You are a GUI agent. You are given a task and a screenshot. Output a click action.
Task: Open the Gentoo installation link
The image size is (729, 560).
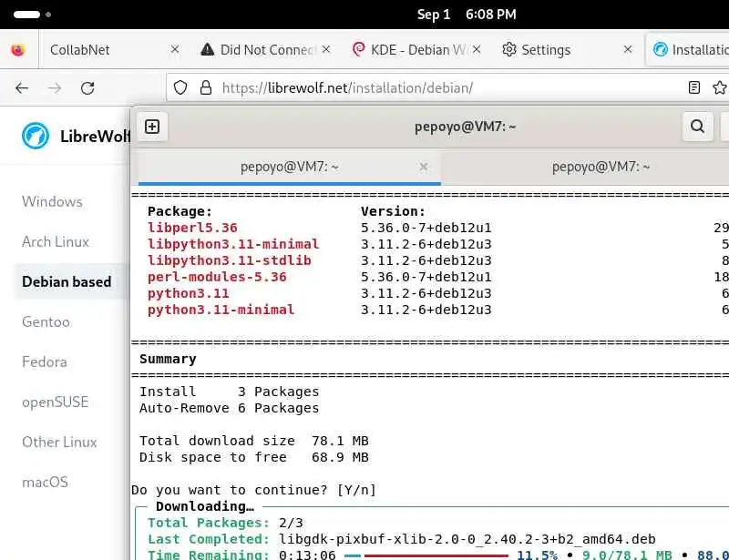coord(46,321)
